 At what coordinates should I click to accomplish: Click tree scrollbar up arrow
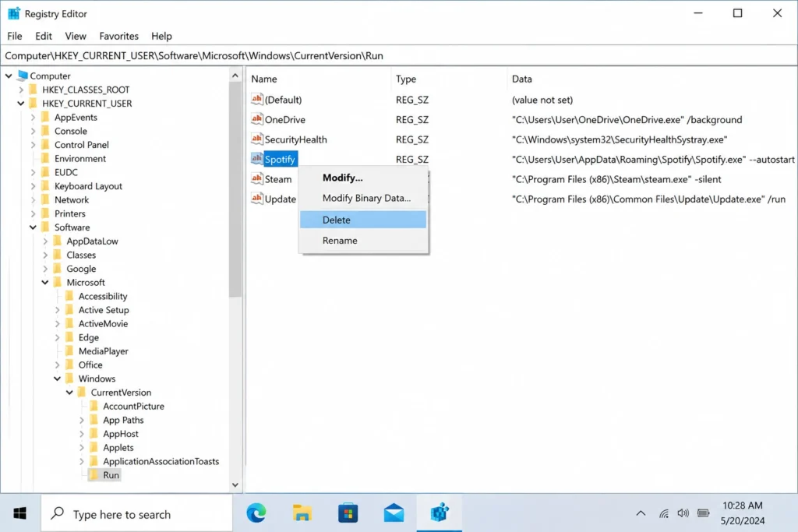(x=235, y=76)
